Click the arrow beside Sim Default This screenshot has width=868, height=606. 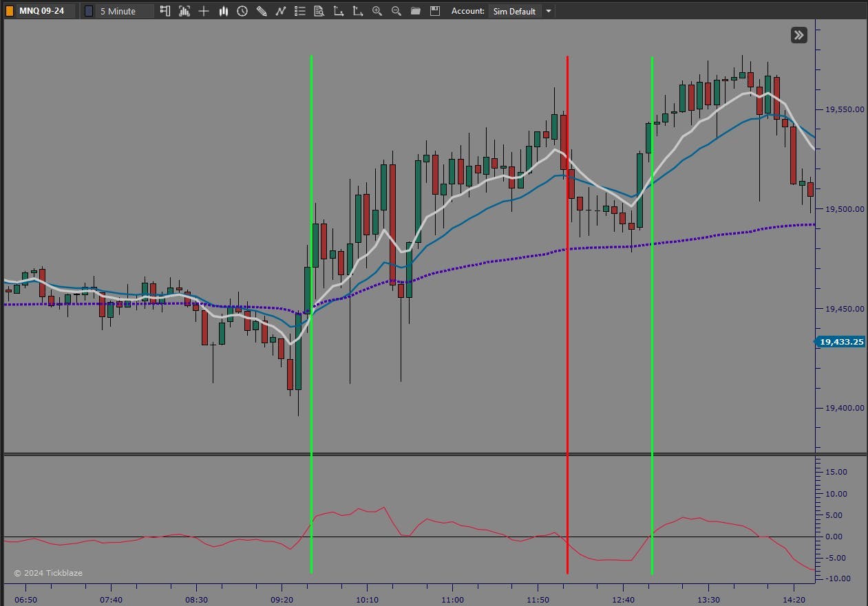(x=548, y=11)
